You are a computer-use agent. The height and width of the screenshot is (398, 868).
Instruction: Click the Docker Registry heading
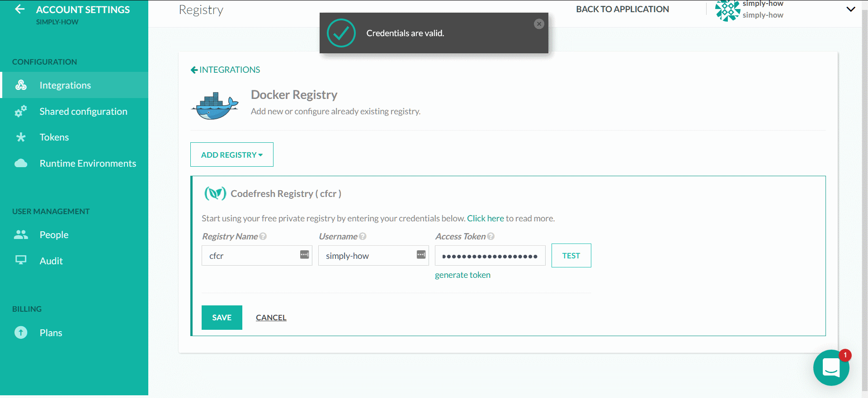[294, 94]
